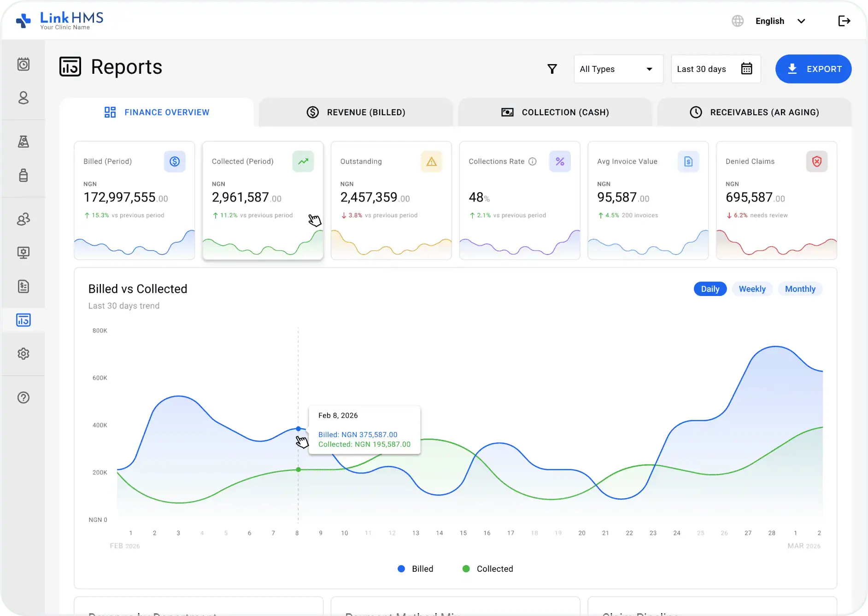Open the English language dropdown

tap(780, 21)
